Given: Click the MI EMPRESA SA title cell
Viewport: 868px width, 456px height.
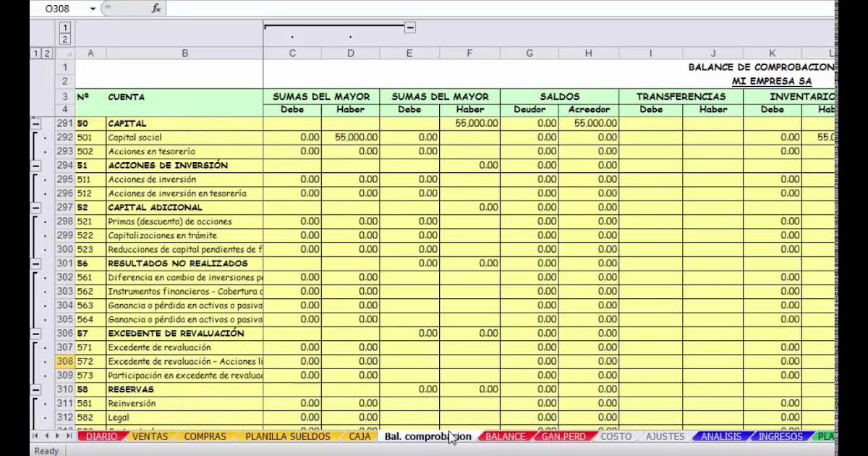Looking at the screenshot, I should tap(771, 81).
